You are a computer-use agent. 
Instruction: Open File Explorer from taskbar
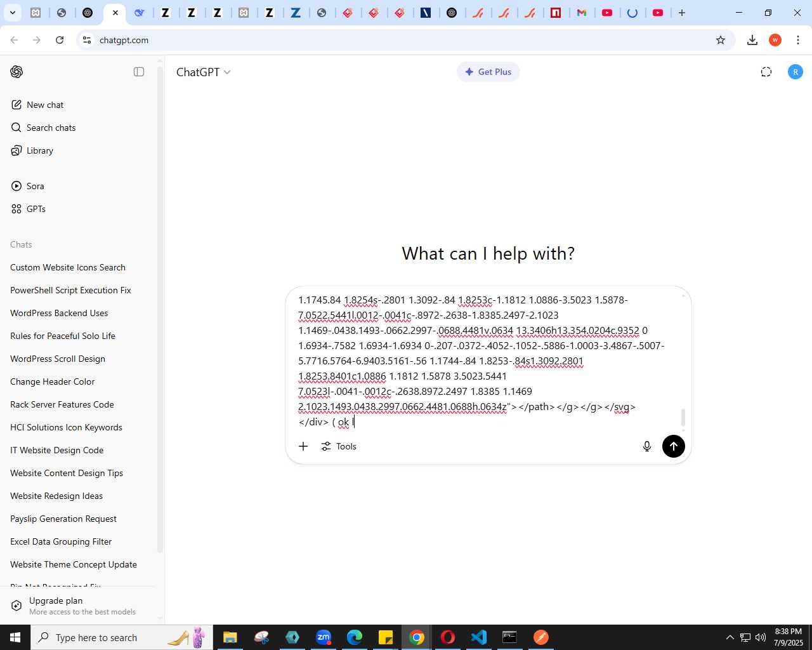coord(230,637)
